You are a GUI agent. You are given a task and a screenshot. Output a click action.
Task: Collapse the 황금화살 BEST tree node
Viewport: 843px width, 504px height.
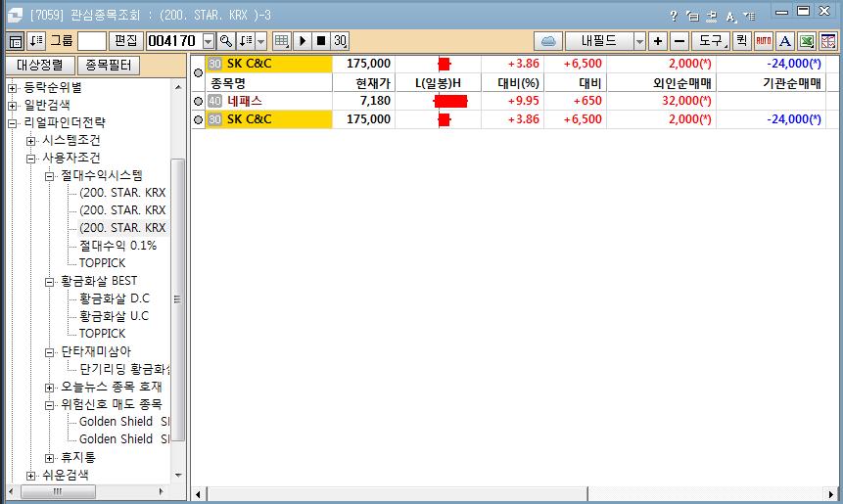tap(49, 282)
